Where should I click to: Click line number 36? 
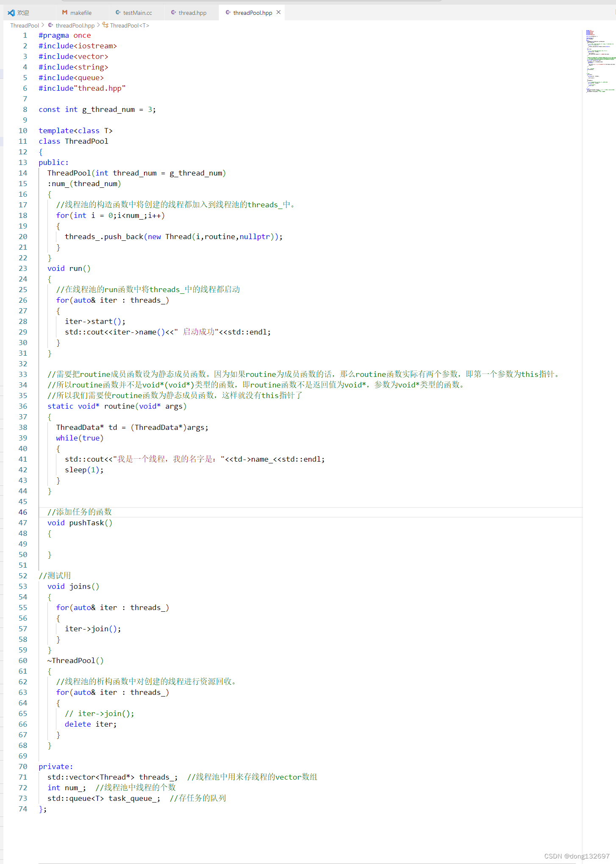pyautogui.click(x=23, y=406)
